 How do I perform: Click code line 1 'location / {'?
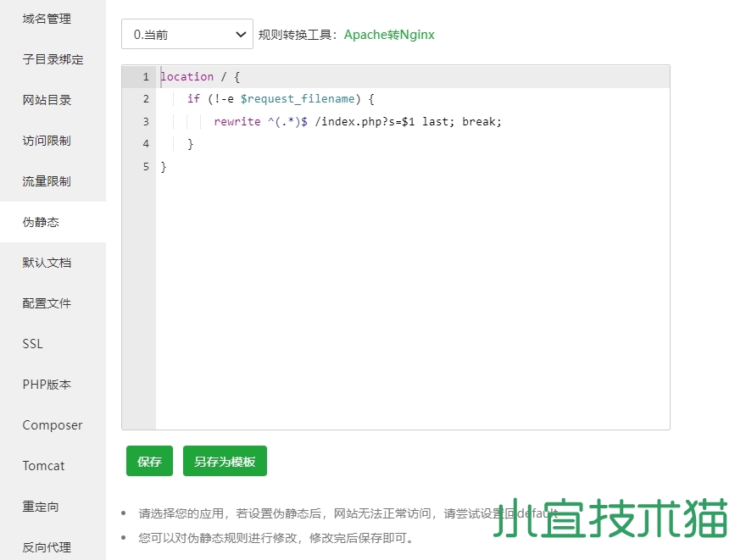pos(200,77)
